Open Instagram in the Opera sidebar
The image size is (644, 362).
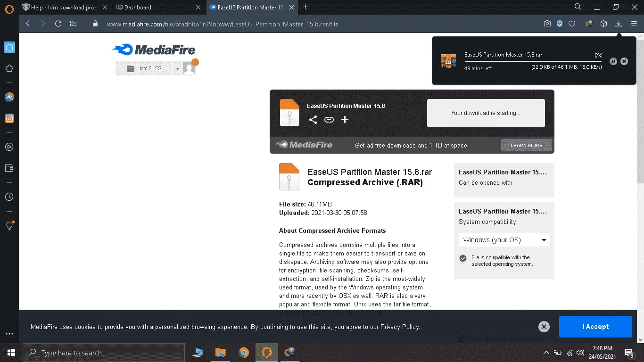coord(9,119)
